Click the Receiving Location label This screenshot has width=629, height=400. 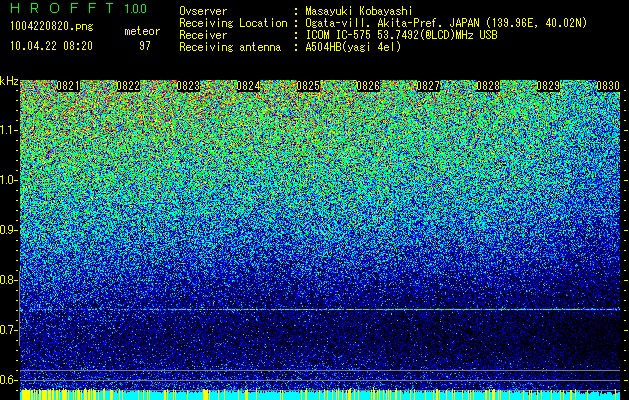click(x=233, y=23)
